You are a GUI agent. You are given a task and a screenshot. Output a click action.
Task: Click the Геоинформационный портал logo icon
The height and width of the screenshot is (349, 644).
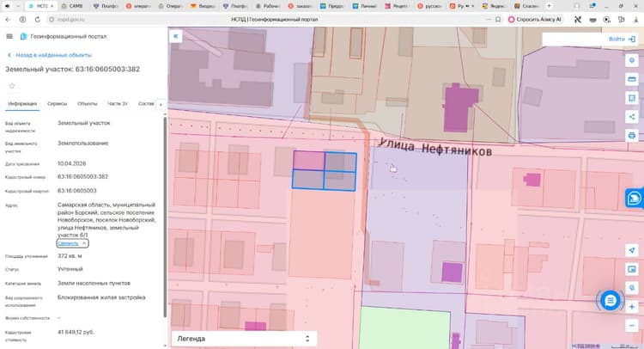coord(23,37)
